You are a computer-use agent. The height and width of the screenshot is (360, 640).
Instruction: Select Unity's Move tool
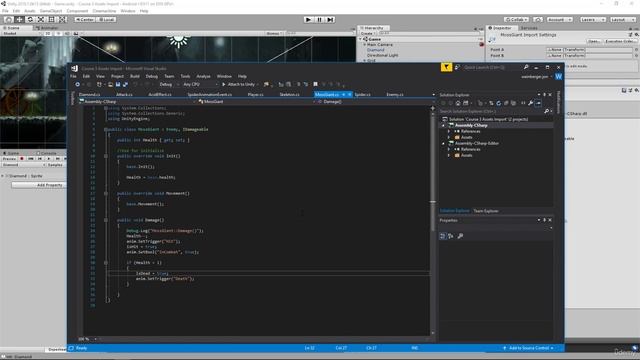[x=19, y=20]
